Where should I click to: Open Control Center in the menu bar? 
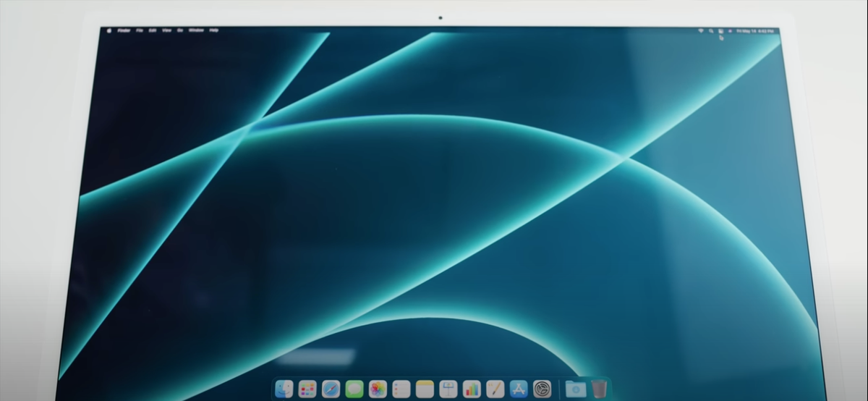720,31
